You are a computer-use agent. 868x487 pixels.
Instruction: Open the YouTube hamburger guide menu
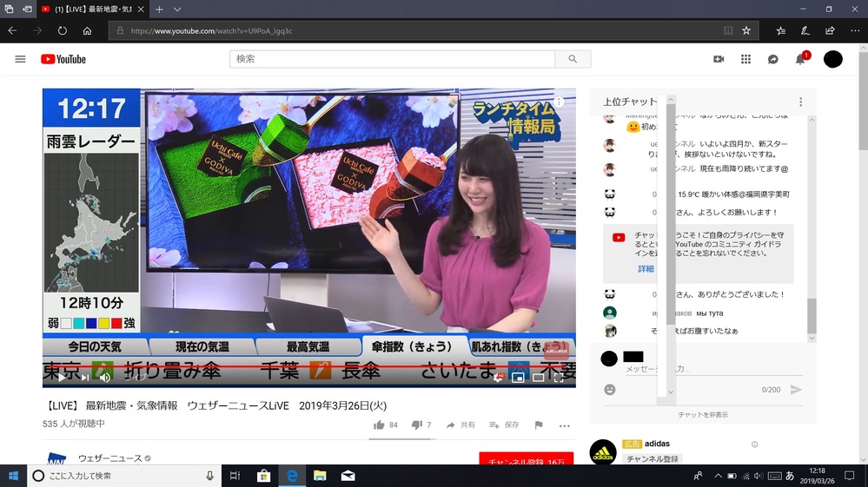click(x=20, y=59)
